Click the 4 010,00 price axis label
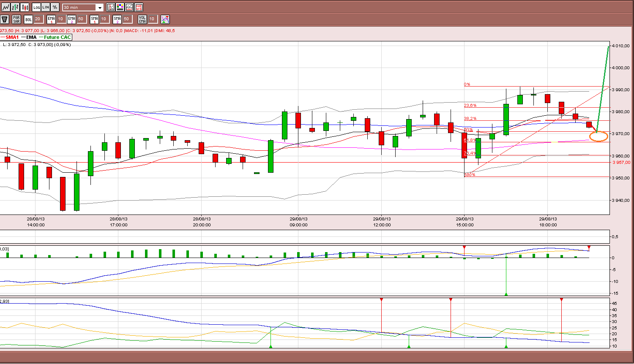This screenshot has width=634, height=364. coord(621,46)
